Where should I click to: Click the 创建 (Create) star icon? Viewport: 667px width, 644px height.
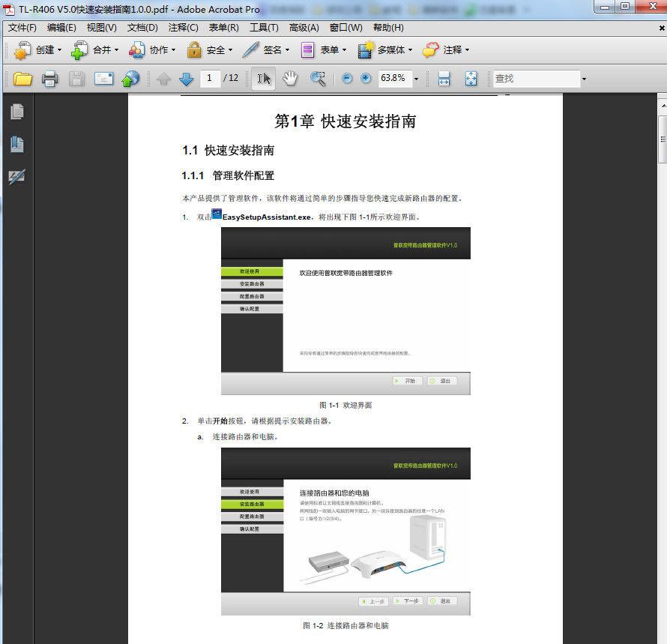tap(22, 50)
